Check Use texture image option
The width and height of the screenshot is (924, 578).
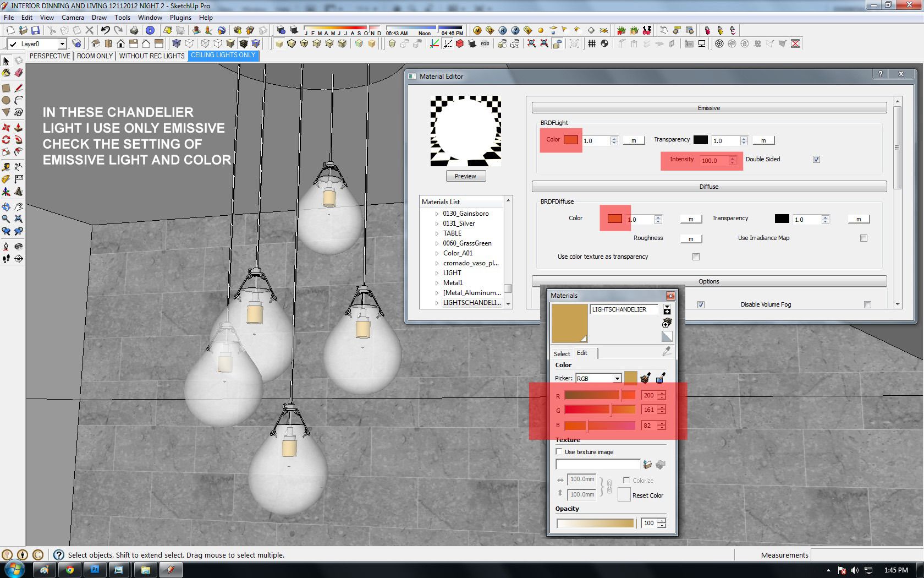pos(559,452)
